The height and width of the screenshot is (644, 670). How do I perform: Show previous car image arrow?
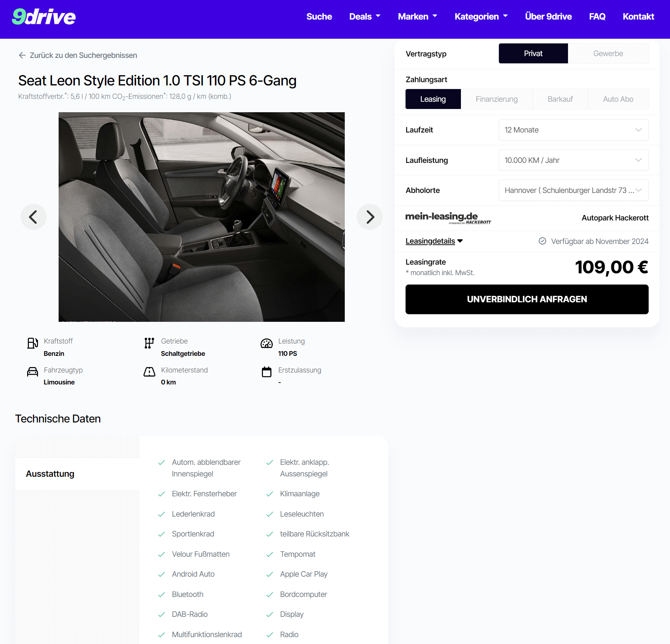33,217
